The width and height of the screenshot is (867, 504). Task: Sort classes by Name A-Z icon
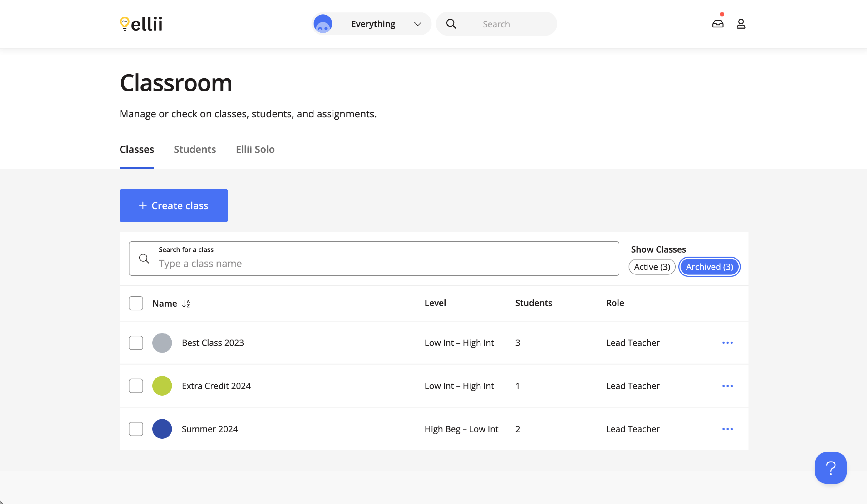tap(186, 303)
